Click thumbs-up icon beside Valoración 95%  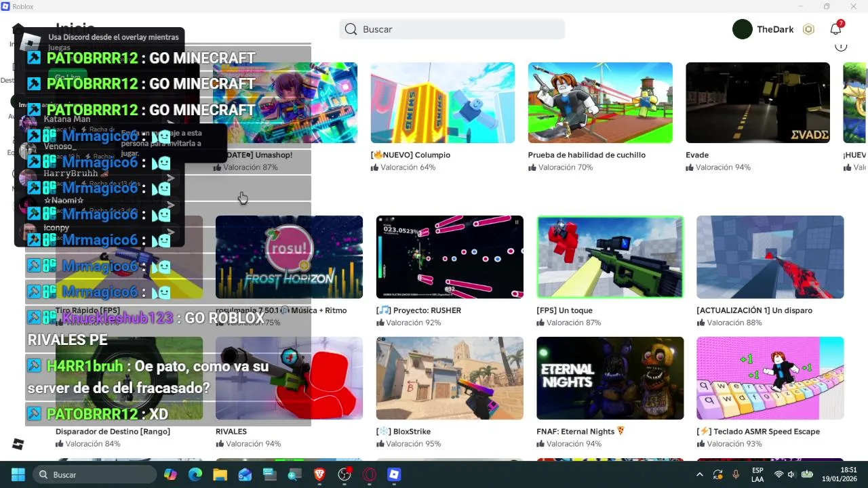(x=380, y=444)
